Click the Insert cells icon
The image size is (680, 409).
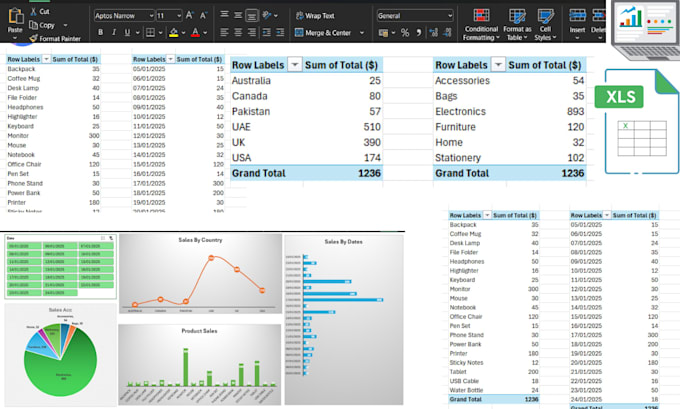tap(577, 16)
